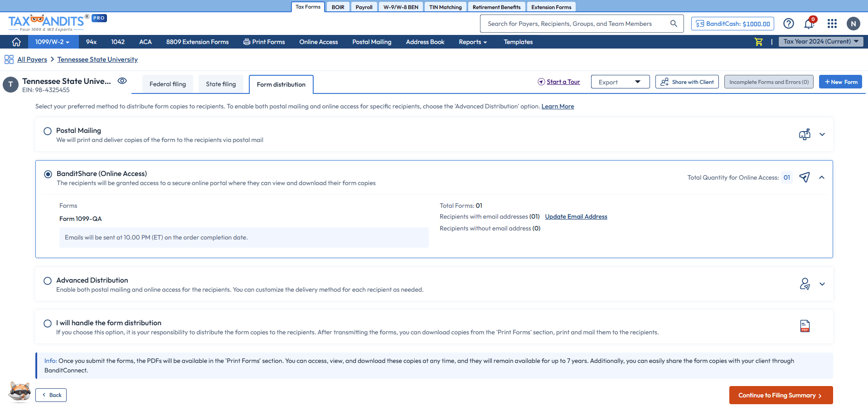868x411 pixels.
Task: Click the Update Email Address link
Action: (x=576, y=216)
